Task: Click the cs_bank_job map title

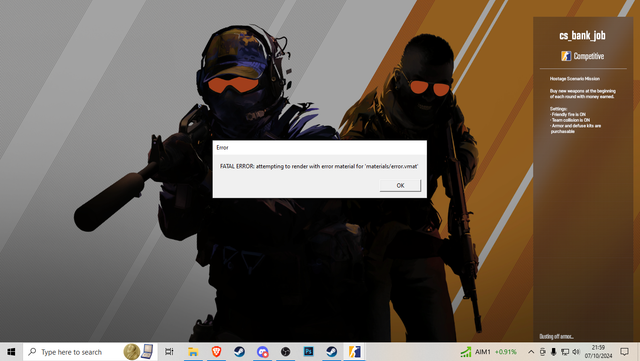Action: point(582,36)
